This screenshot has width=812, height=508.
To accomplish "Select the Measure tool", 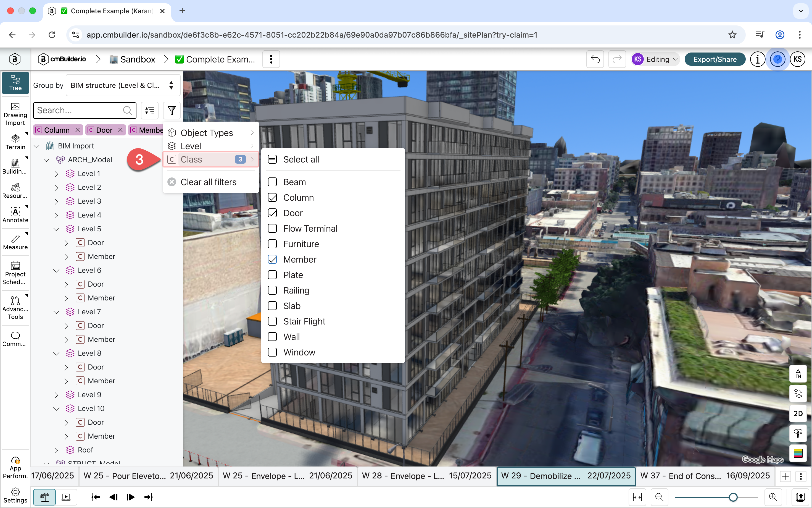I will (x=15, y=242).
